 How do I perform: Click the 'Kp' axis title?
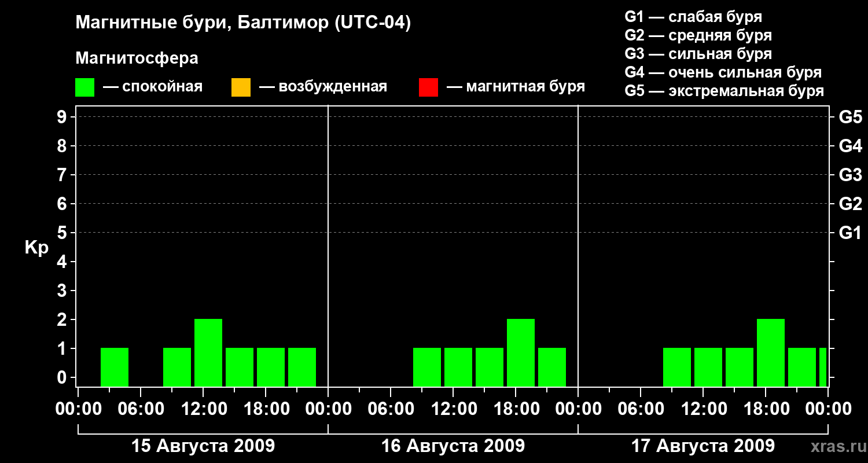(x=36, y=248)
